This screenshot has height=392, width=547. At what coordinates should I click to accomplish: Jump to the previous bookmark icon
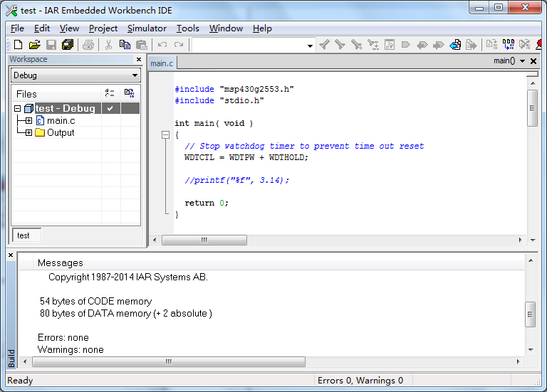pos(422,45)
